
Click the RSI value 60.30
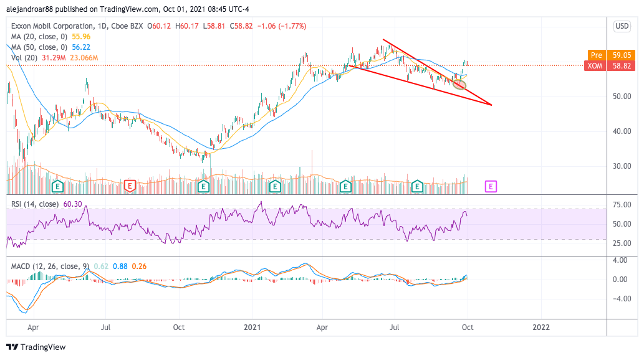72,204
